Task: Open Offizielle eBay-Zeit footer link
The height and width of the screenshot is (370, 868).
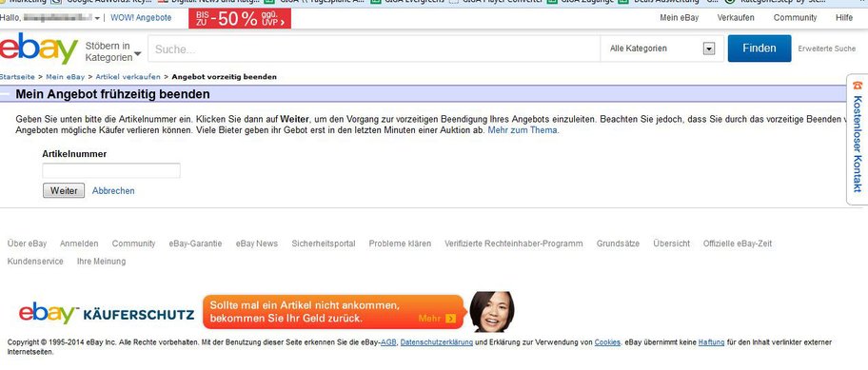Action: pos(738,243)
